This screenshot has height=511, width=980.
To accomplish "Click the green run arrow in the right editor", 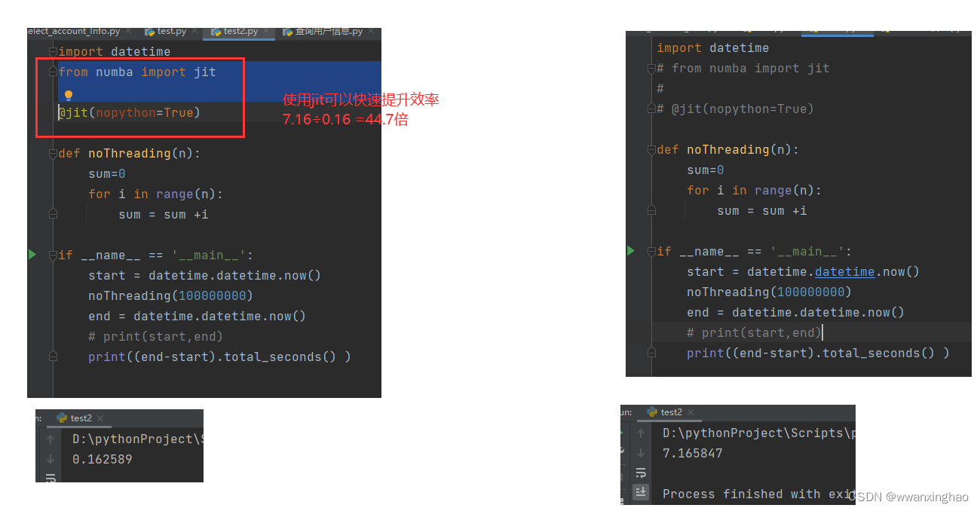I will coord(631,251).
